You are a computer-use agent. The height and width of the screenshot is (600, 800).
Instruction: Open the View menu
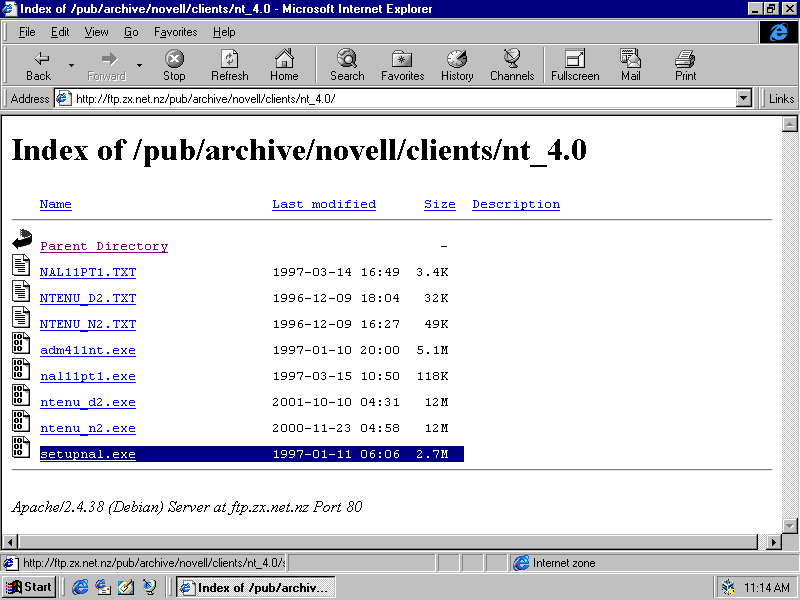point(96,32)
